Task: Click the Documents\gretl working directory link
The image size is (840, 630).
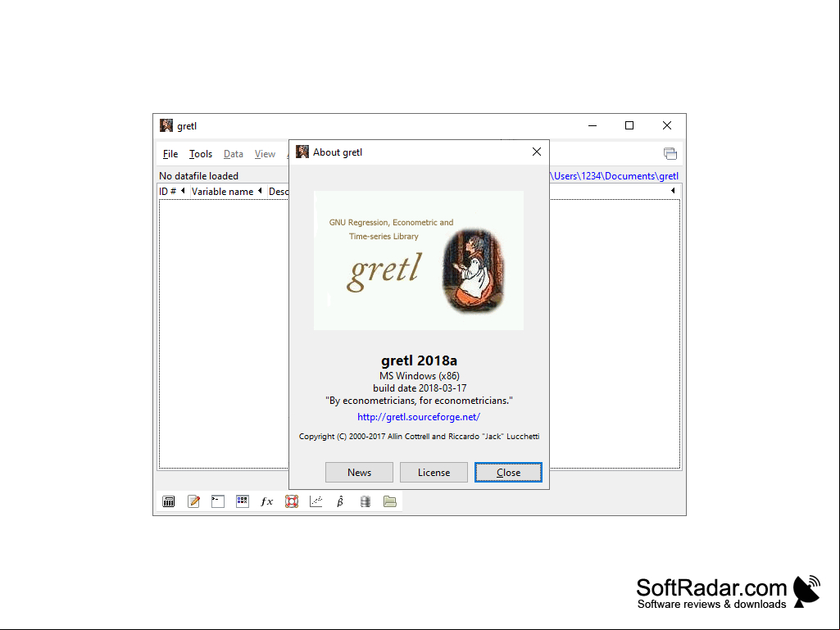Action: point(615,175)
